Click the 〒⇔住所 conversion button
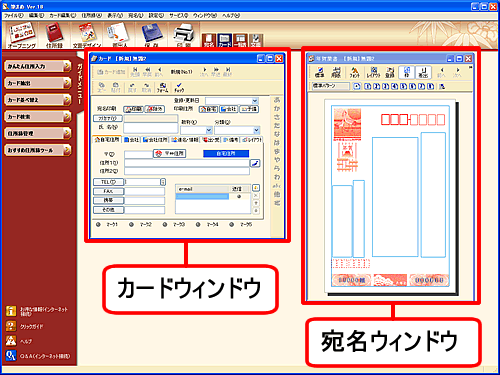The width and height of the screenshot is (500, 375). point(170,154)
